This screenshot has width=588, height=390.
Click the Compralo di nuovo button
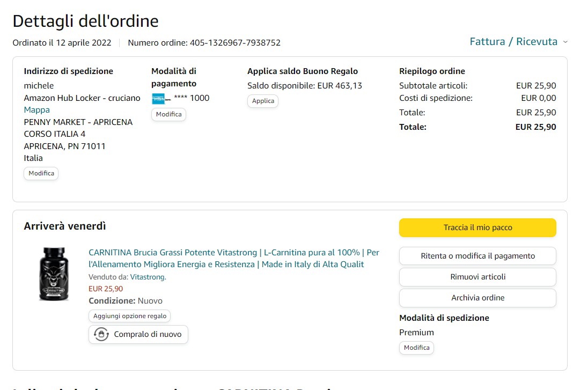(138, 334)
